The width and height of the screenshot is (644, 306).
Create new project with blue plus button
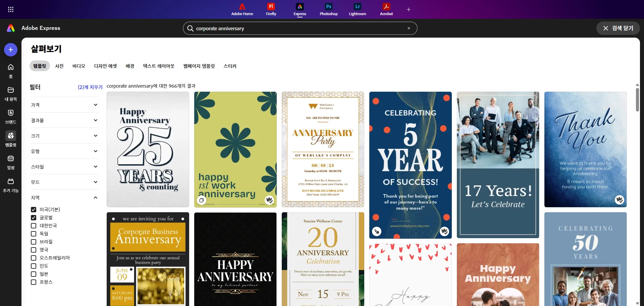pyautogui.click(x=11, y=50)
